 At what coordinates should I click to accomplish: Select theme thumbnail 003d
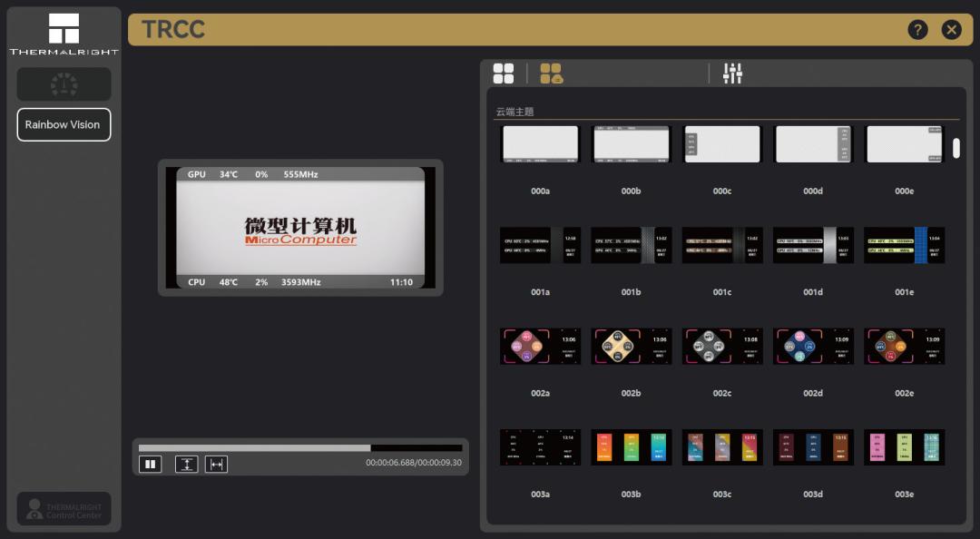pyautogui.click(x=813, y=447)
